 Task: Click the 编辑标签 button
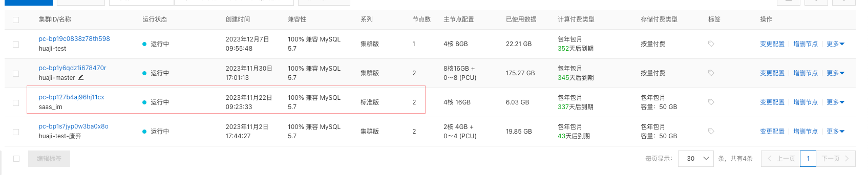[49, 159]
